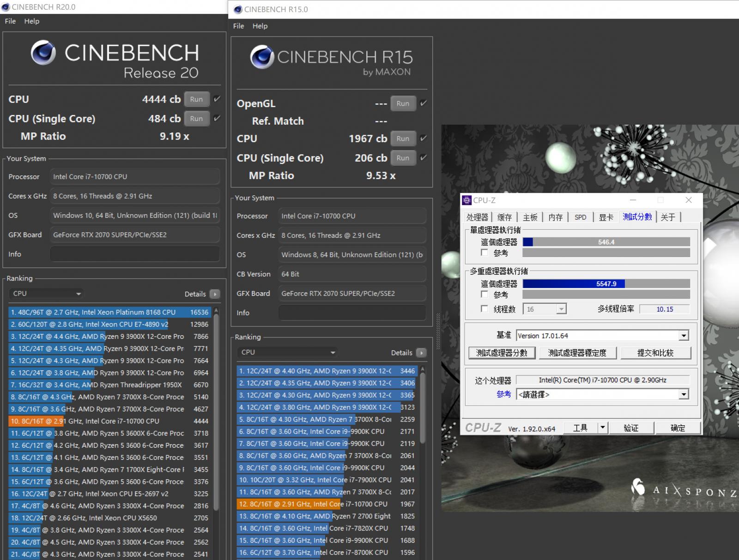The image size is (739, 560).
Task: Toggle the R20 CPU test checkmark
Action: (217, 99)
